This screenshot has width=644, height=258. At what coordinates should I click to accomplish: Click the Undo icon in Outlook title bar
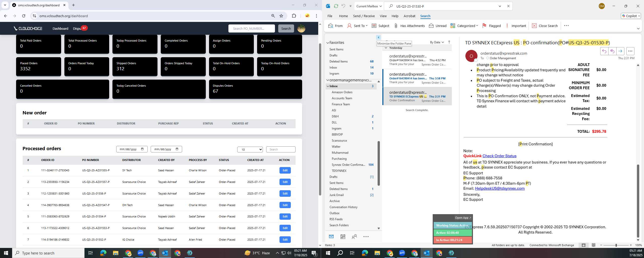pyautogui.click(x=343, y=6)
